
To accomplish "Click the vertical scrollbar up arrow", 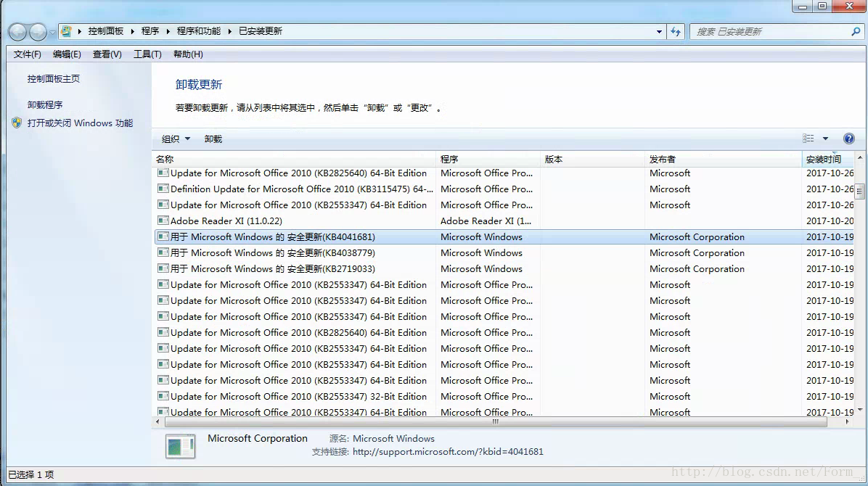I will point(860,157).
